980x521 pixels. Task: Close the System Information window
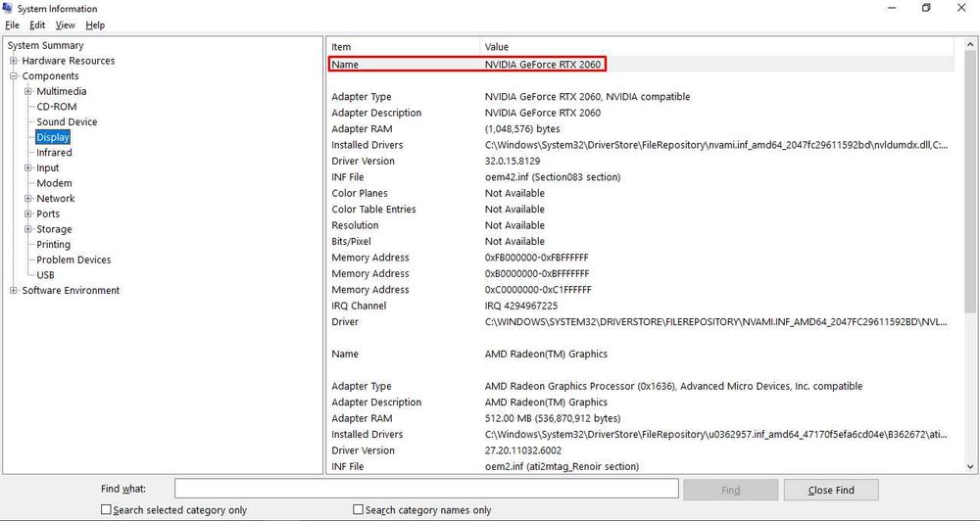tap(961, 8)
